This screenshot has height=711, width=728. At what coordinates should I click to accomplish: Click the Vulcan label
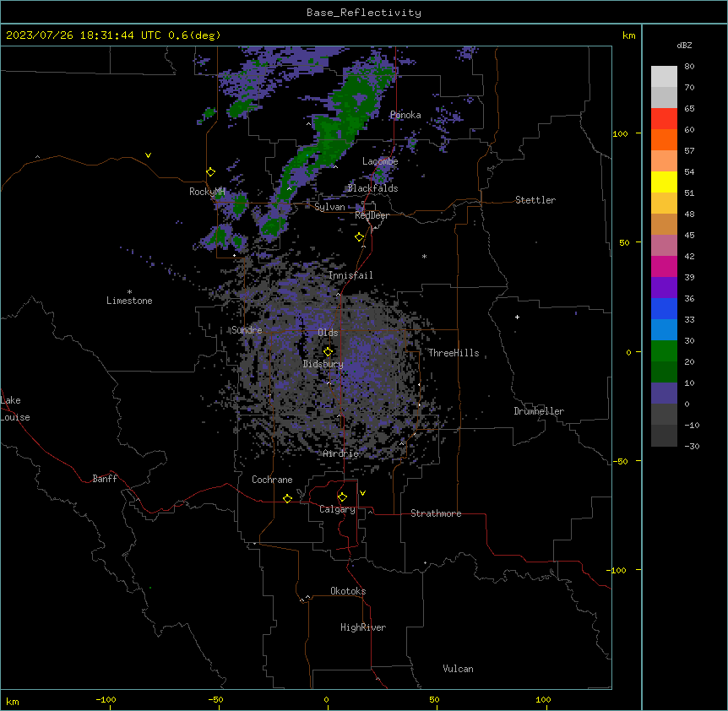pyautogui.click(x=459, y=669)
